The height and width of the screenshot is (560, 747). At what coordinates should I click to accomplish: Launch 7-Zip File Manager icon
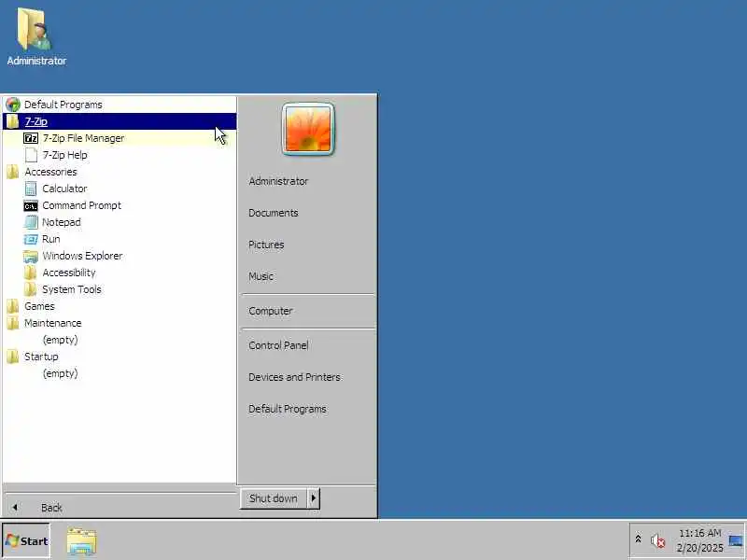(x=31, y=138)
